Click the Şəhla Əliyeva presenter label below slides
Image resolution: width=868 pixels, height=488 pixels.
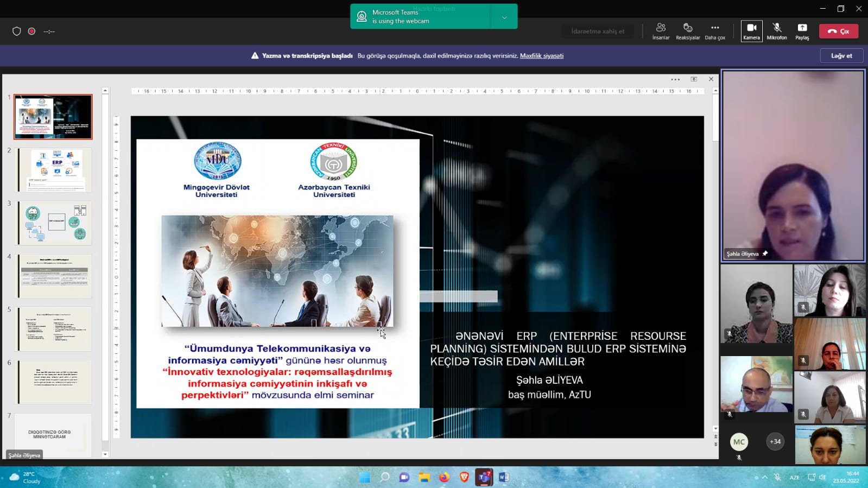(x=24, y=455)
